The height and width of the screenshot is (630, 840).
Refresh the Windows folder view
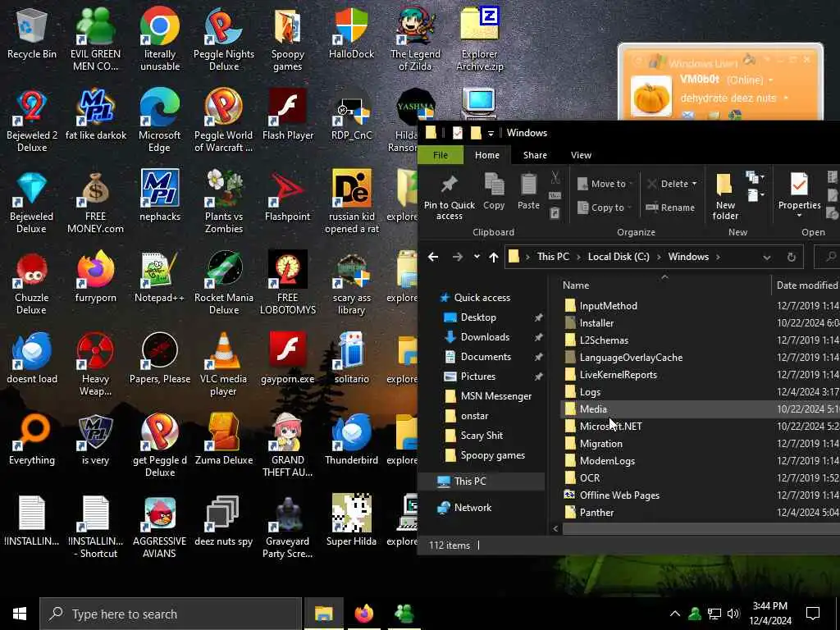[792, 257]
